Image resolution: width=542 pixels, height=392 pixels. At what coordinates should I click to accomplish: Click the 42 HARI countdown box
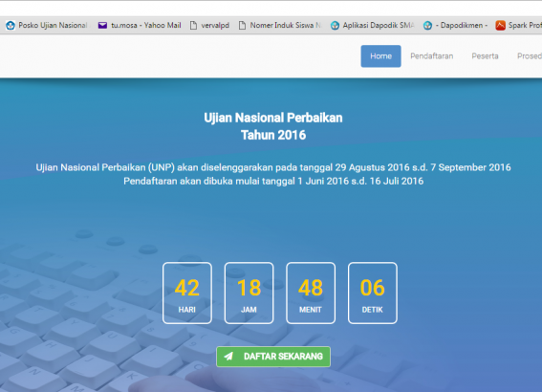(187, 293)
